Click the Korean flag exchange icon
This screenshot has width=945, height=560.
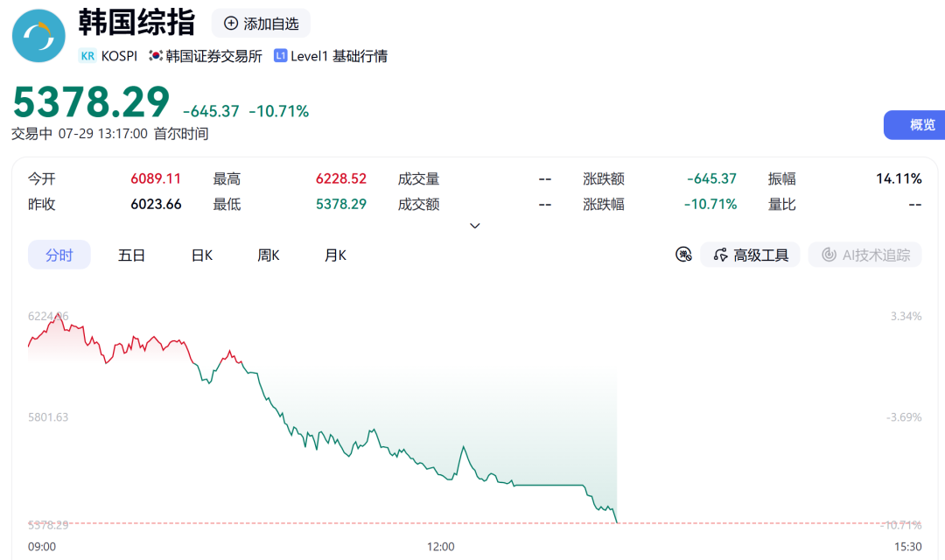pos(156,55)
